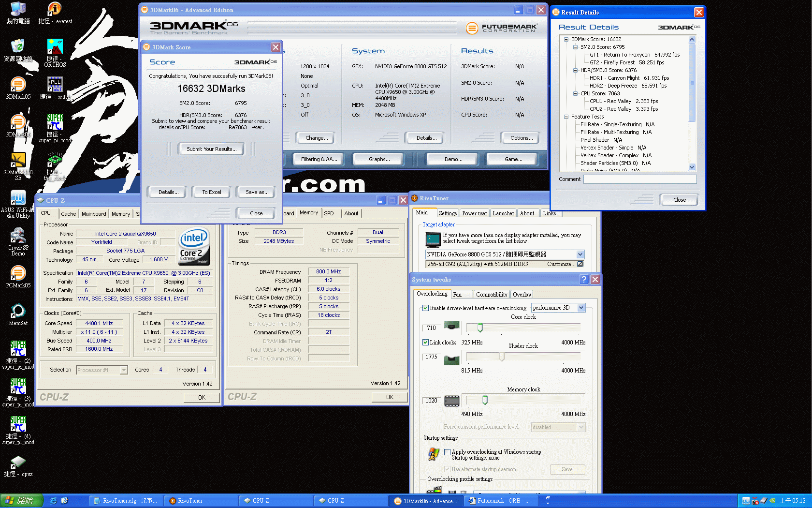This screenshot has width=812, height=508.
Task: Open Internet Explorer from quick launch
Action: [53, 501]
